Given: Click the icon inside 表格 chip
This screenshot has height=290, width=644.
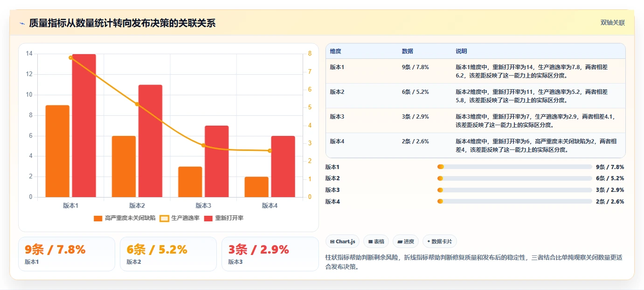Looking at the screenshot, I should pos(370,242).
